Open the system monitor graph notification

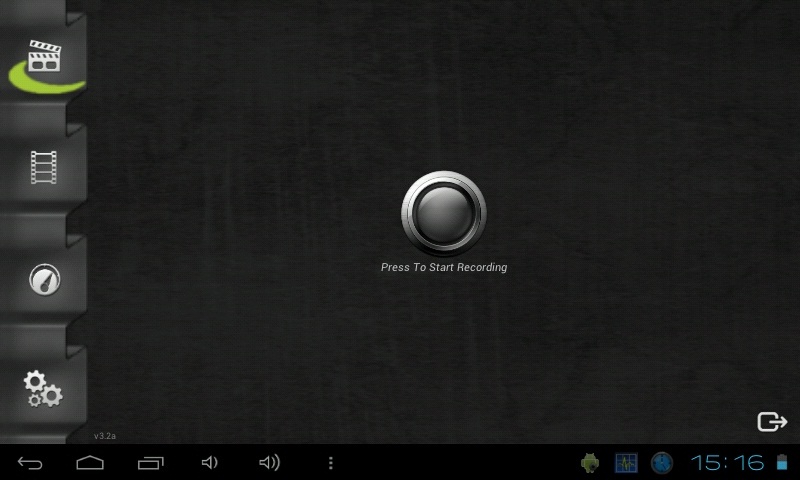tap(626, 463)
